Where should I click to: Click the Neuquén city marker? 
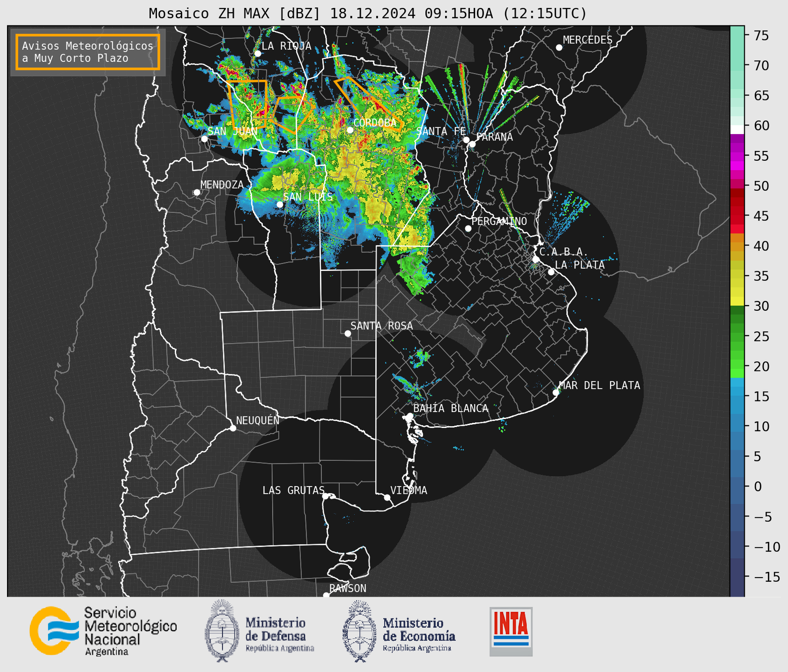pyautogui.click(x=233, y=428)
